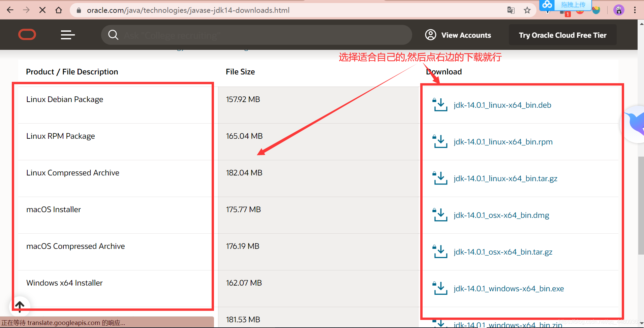Click the forward navigation arrow
The width and height of the screenshot is (644, 328).
[26, 10]
